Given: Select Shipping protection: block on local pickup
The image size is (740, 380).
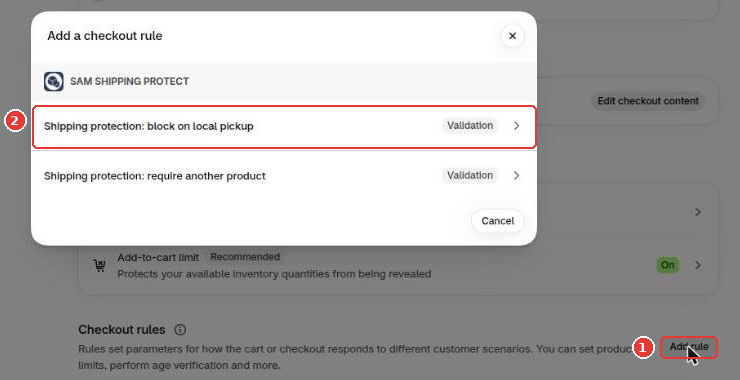Looking at the screenshot, I should pyautogui.click(x=284, y=127).
